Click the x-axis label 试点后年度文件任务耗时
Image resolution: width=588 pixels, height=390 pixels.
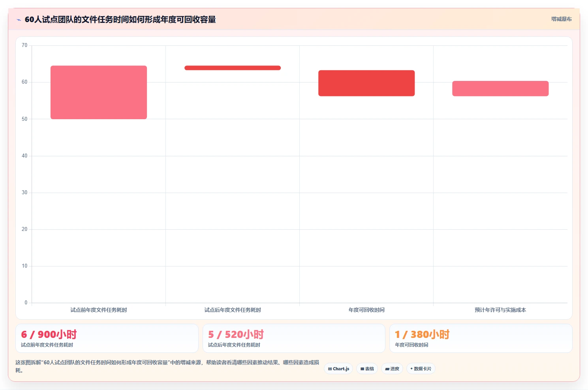[x=233, y=310]
